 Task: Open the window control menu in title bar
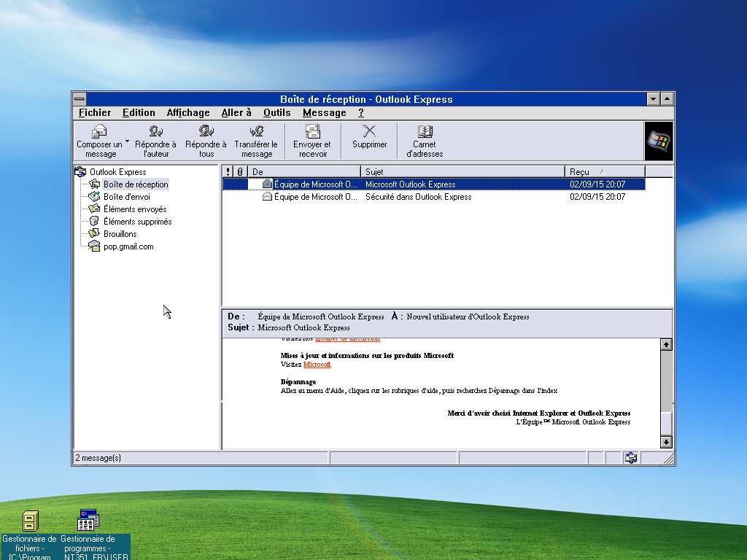tap(80, 99)
